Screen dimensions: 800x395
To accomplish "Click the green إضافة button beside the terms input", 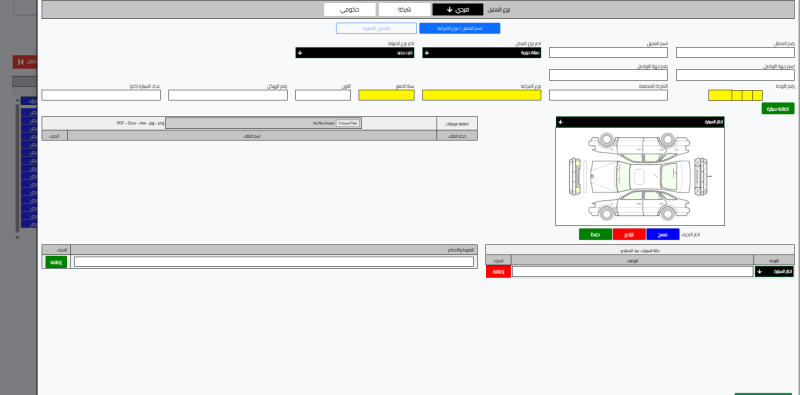I will pos(56,262).
